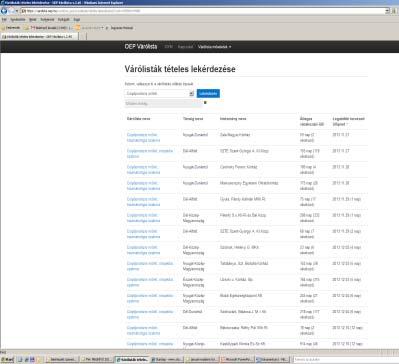399x364 pixels.
Task: Click the Kastélypark Klinika institution cell
Action: coord(243,344)
